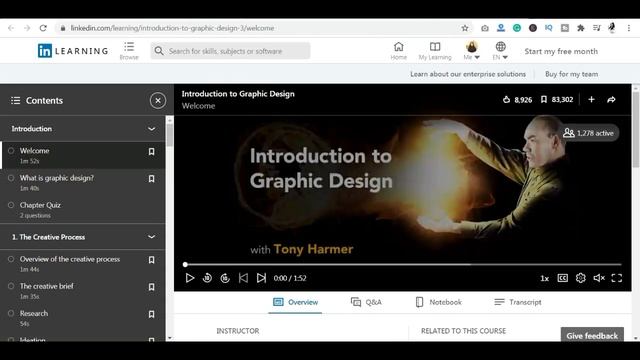Click the playhead at start of timeline
The width and height of the screenshot is (640, 360).
tap(185, 264)
